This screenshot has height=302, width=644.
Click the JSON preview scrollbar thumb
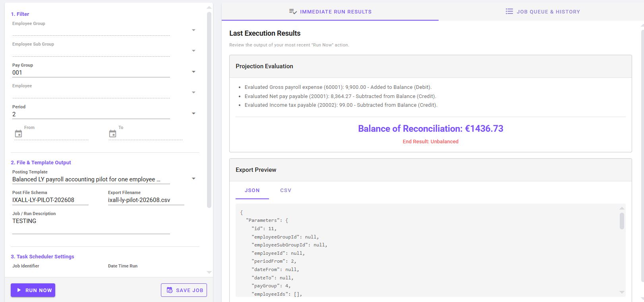[622, 221]
